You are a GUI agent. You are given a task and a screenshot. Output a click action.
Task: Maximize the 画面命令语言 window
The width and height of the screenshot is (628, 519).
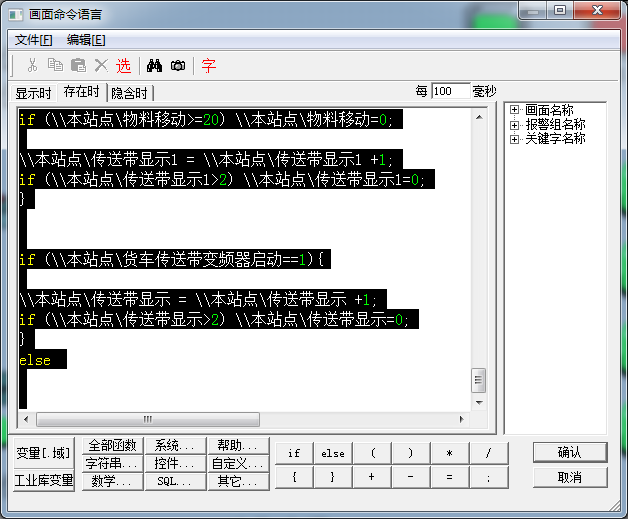[560, 11]
